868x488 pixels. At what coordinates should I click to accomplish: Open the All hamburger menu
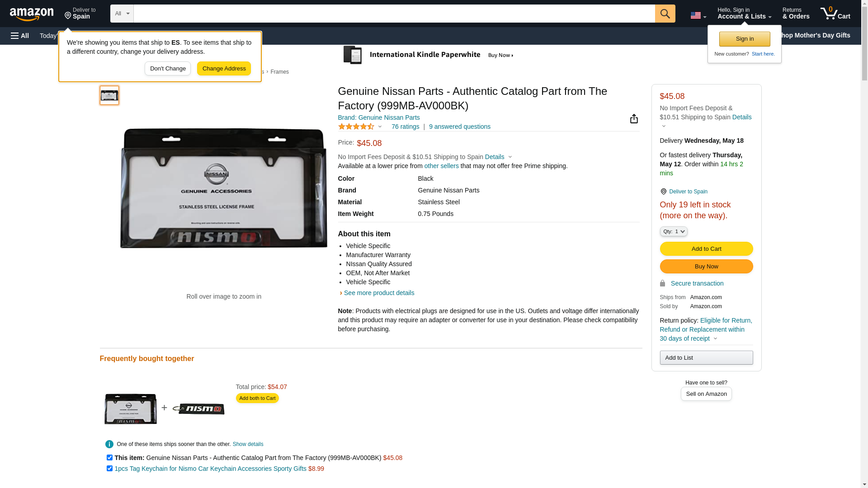[x=20, y=36]
